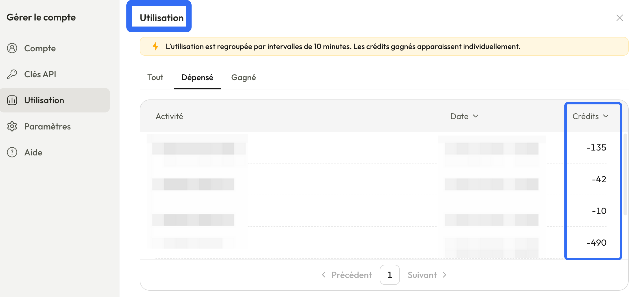
Task: Click the -42 credits value
Action: coord(599,179)
